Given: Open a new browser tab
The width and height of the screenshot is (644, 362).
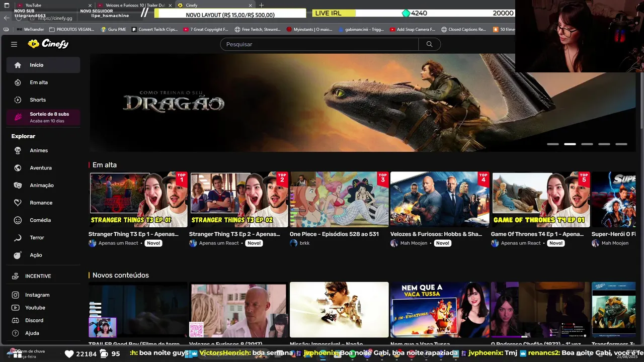Looking at the screenshot, I should (x=261, y=5).
